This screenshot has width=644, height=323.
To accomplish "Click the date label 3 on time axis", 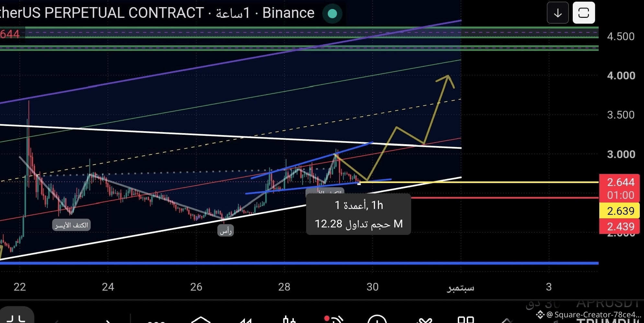I will pyautogui.click(x=549, y=287).
